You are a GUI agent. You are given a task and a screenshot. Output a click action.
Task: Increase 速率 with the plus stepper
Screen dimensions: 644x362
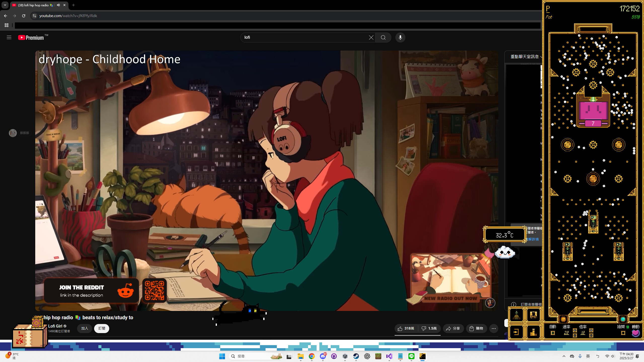575,331
